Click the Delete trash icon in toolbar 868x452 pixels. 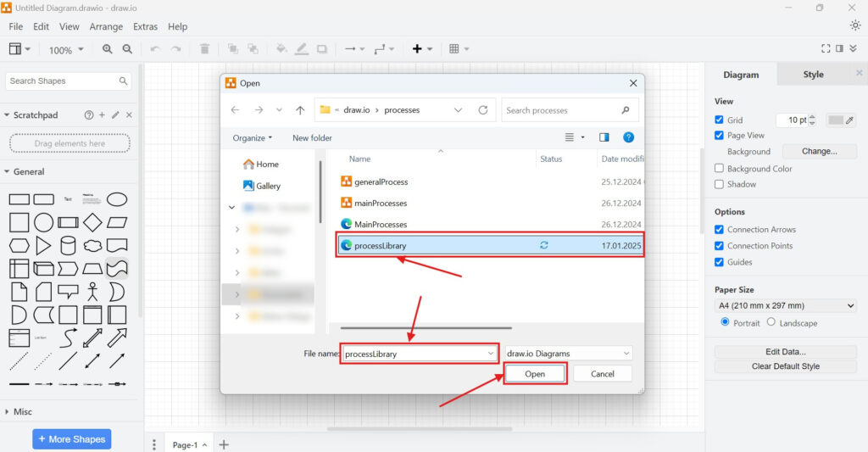[x=204, y=49]
